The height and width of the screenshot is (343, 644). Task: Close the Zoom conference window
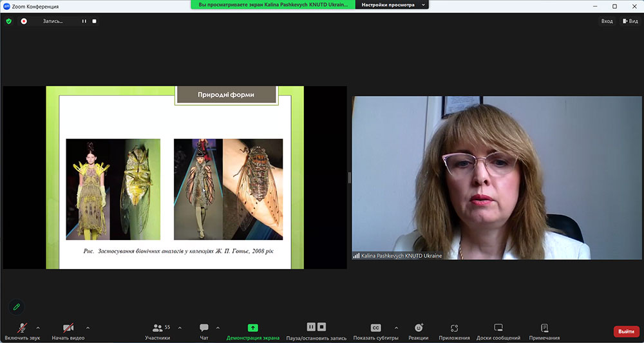click(634, 6)
